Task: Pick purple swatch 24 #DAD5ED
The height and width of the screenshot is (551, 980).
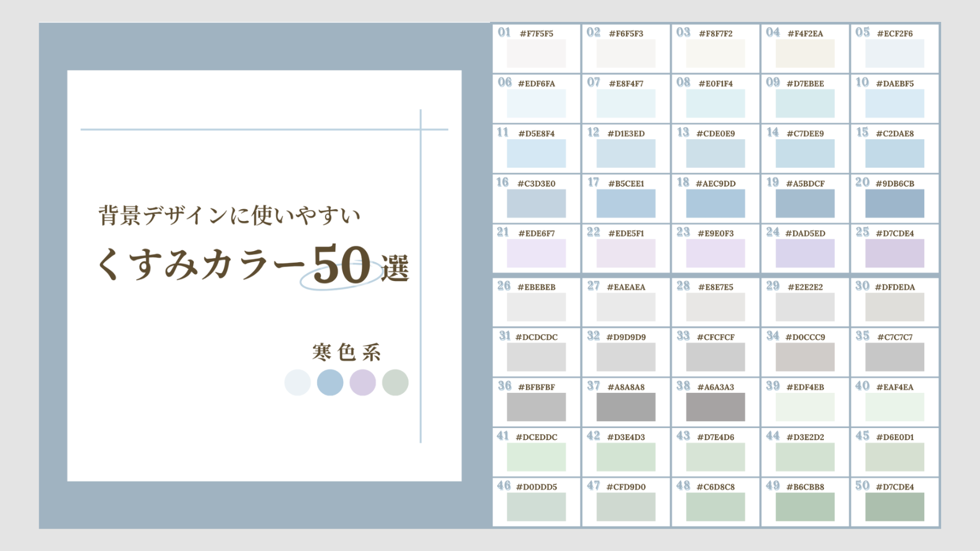Action: (x=804, y=253)
